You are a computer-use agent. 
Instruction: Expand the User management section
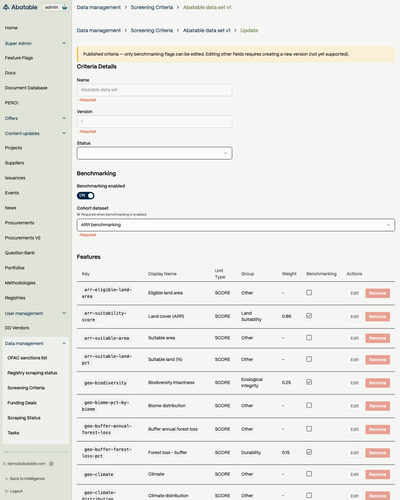(35, 313)
